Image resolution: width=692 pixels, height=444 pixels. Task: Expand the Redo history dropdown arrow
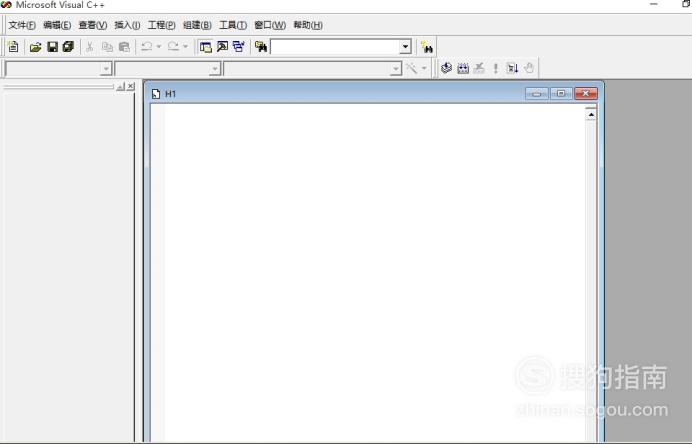pyautogui.click(x=185, y=47)
